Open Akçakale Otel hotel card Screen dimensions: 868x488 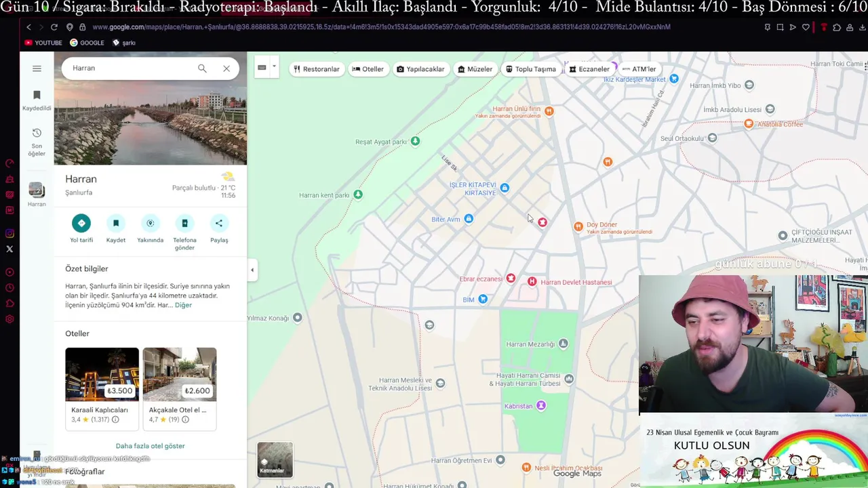[180, 388]
